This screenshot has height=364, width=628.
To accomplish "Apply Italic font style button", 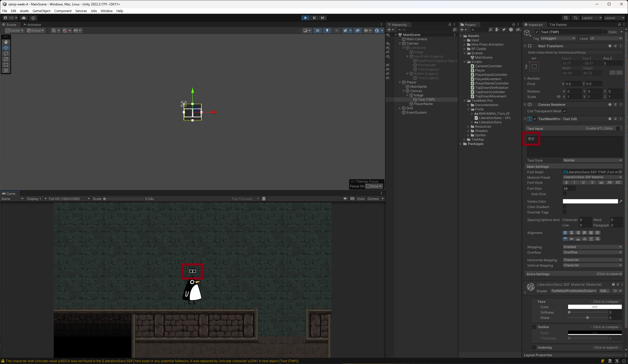I will [x=575, y=182].
